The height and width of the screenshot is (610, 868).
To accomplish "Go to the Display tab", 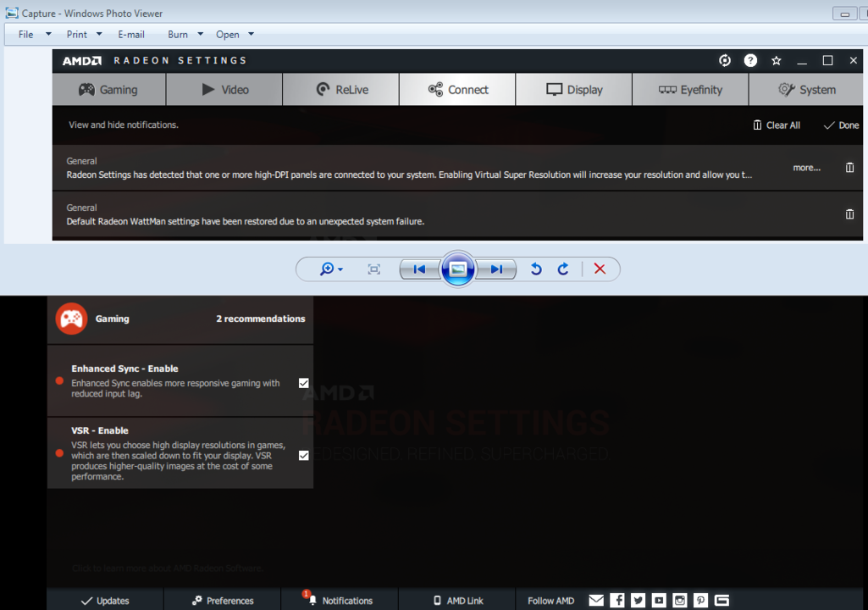I will coord(574,90).
